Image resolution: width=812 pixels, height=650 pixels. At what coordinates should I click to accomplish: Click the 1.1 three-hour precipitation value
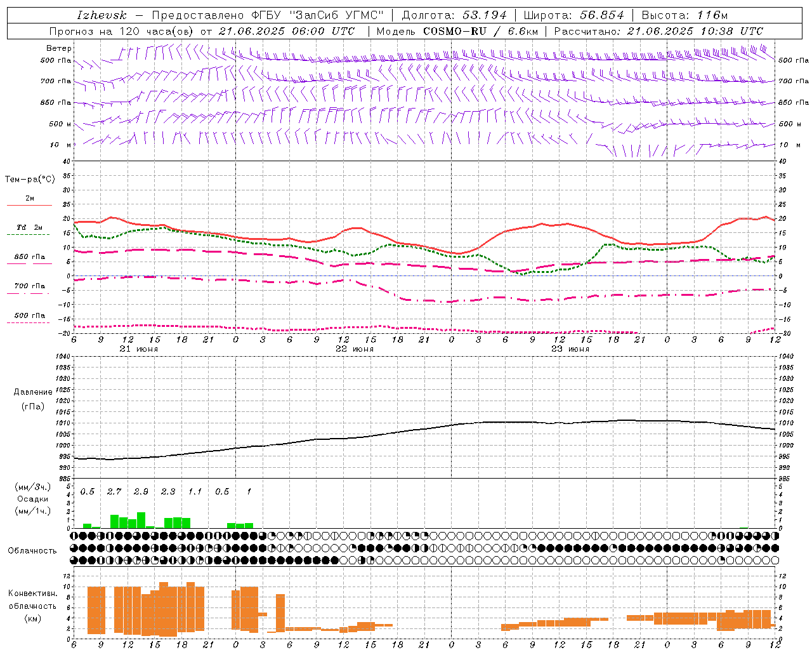(x=195, y=492)
